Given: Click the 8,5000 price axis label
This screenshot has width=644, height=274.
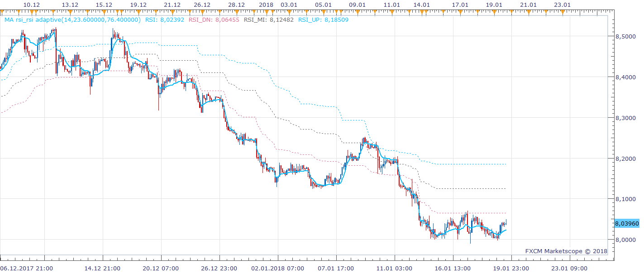Looking at the screenshot, I should [x=627, y=36].
